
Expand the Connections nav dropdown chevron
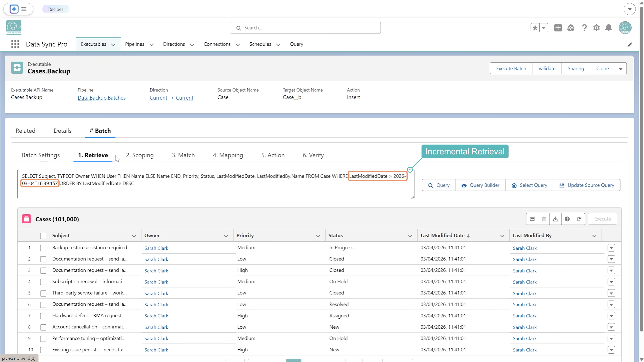tap(238, 45)
